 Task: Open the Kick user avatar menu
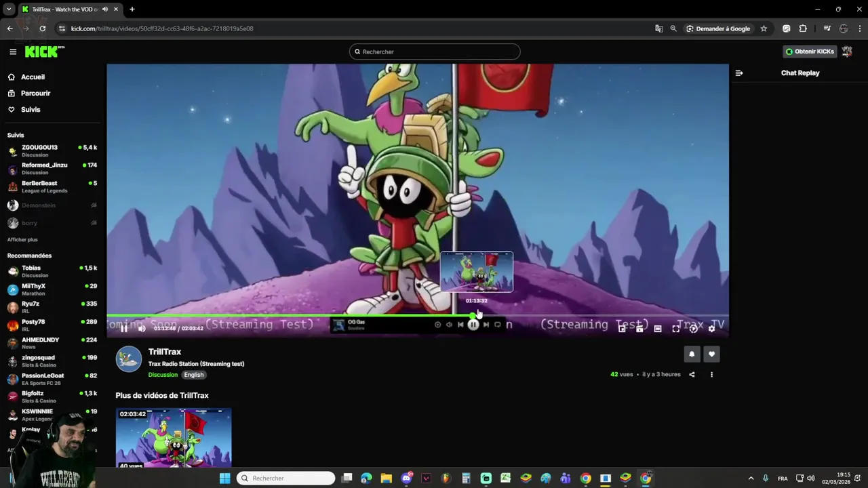[x=847, y=52]
